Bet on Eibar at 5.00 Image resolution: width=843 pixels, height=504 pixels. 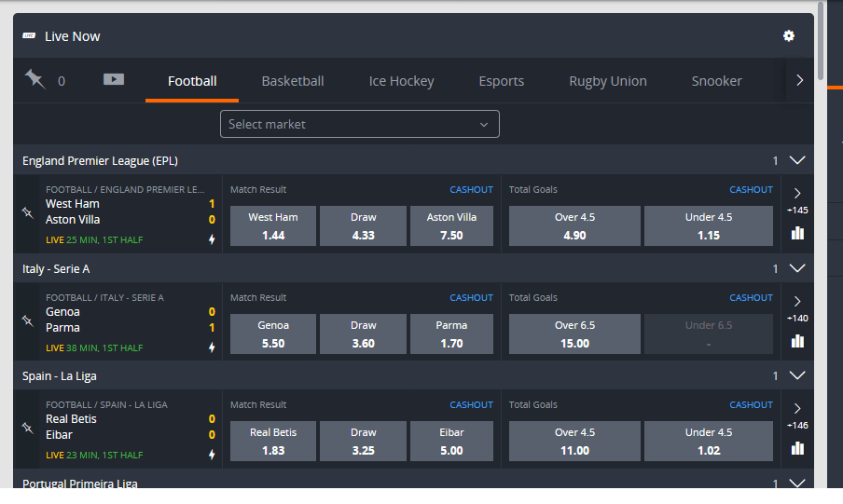(451, 441)
